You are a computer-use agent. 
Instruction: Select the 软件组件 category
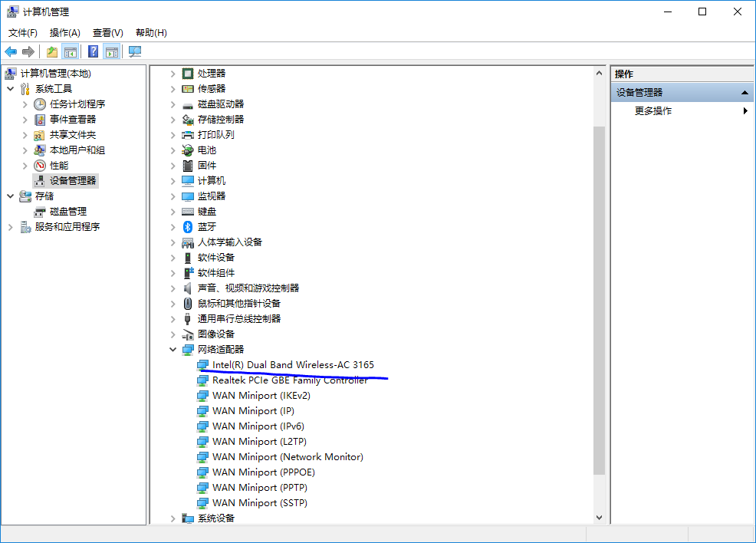point(216,273)
